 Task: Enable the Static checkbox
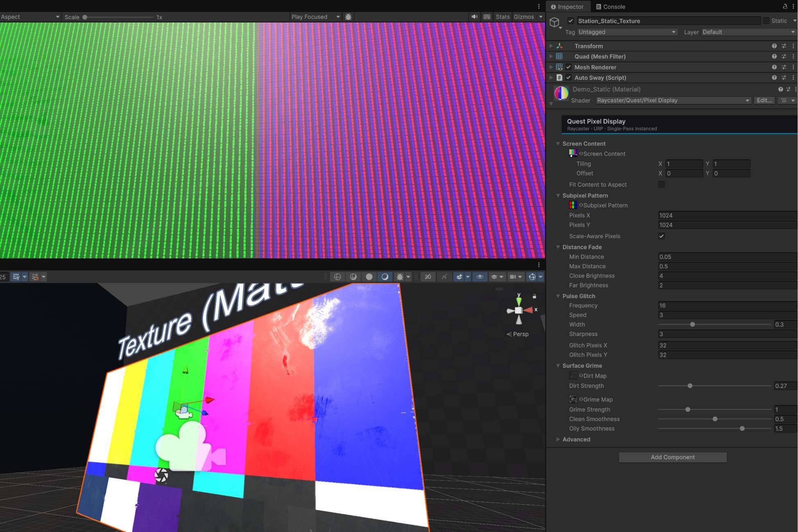pos(766,21)
